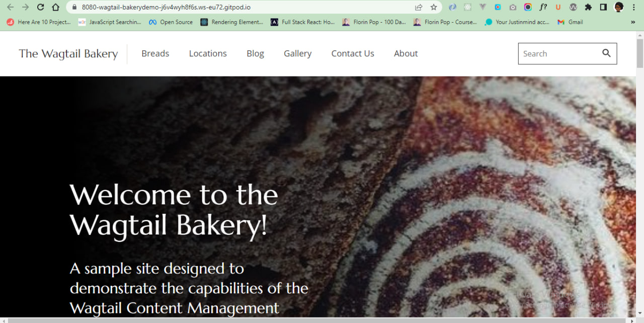Image resolution: width=644 pixels, height=323 pixels.
Task: Click The Wagtail Bakery site logo
Action: coord(68,54)
